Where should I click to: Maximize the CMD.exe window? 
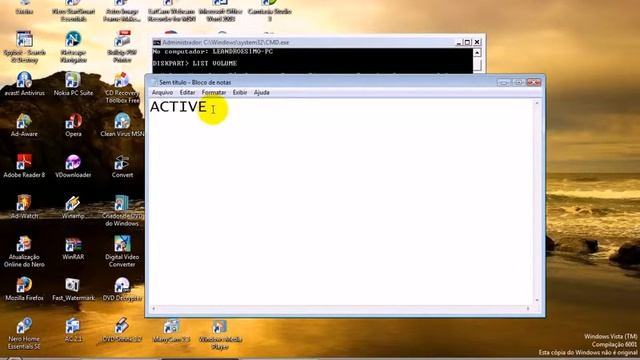[468, 42]
